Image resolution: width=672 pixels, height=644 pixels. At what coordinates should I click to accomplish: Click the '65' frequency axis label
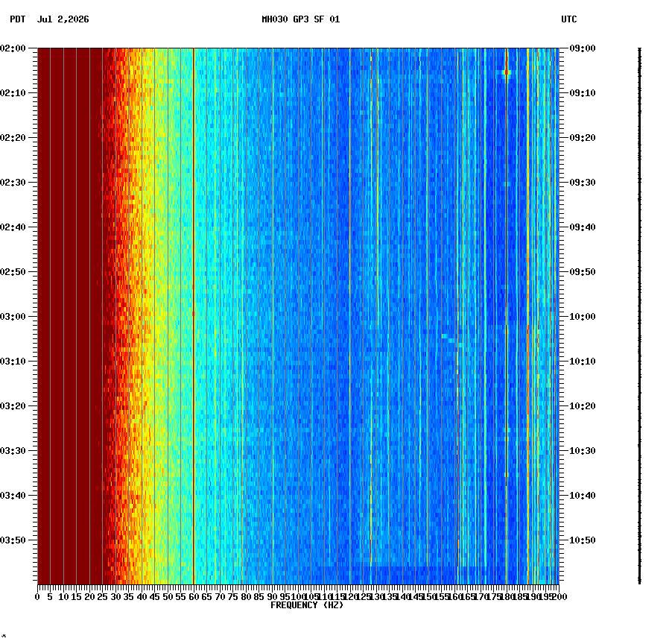206,597
